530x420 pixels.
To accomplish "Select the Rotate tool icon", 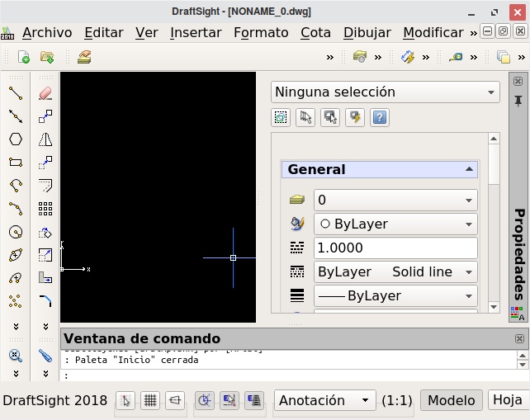I will (45, 233).
